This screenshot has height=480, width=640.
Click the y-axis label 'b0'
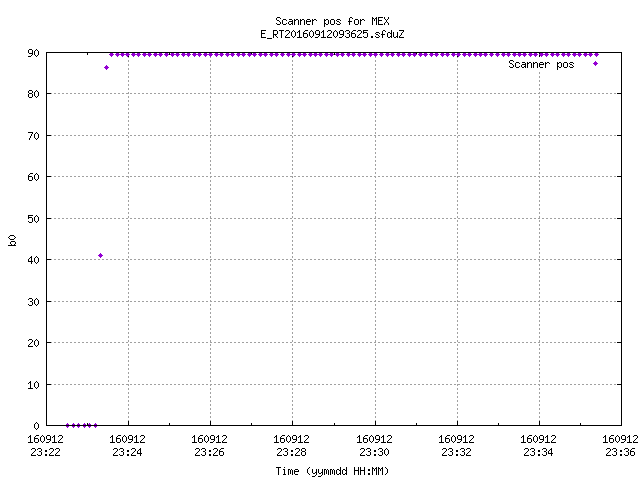[12, 240]
